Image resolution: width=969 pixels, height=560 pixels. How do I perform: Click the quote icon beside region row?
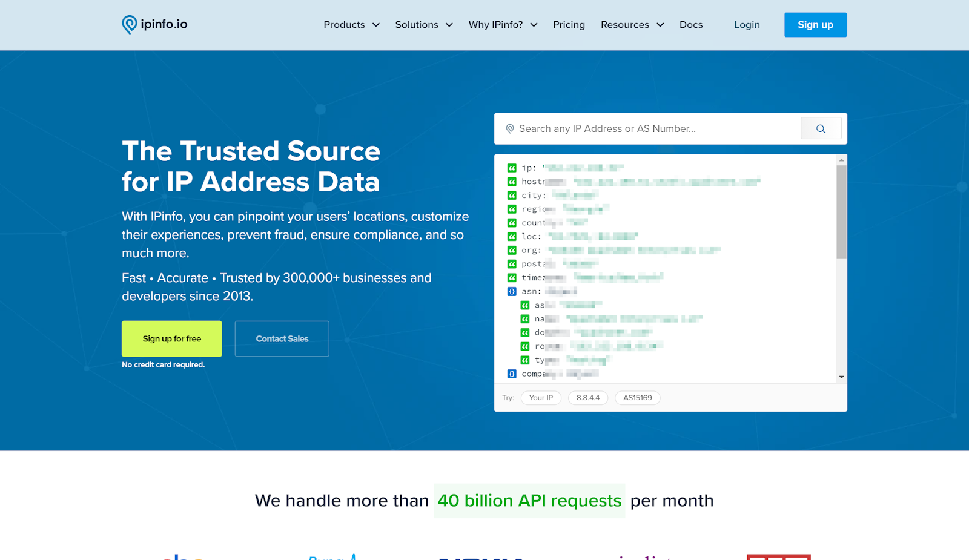[x=512, y=209]
